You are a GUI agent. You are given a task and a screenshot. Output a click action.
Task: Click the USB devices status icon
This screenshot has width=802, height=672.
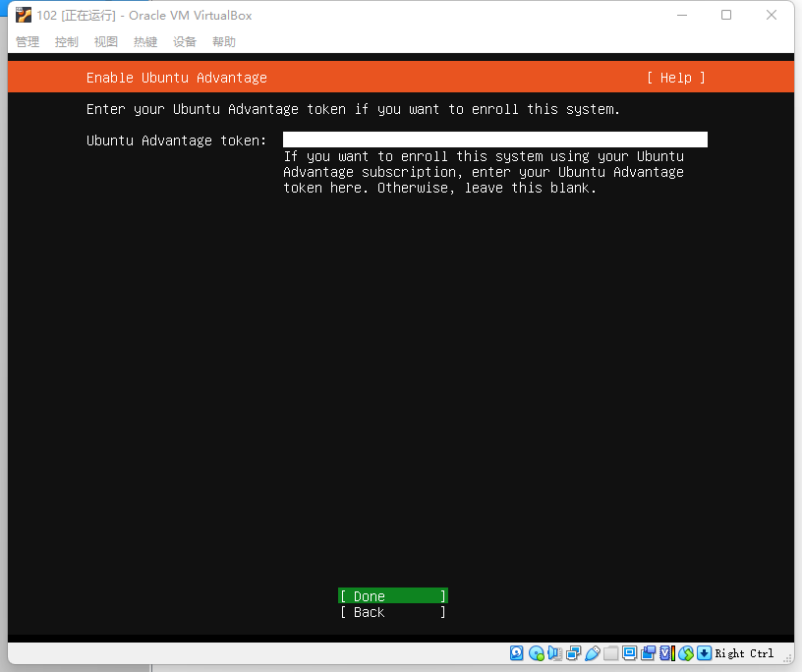[x=593, y=653]
